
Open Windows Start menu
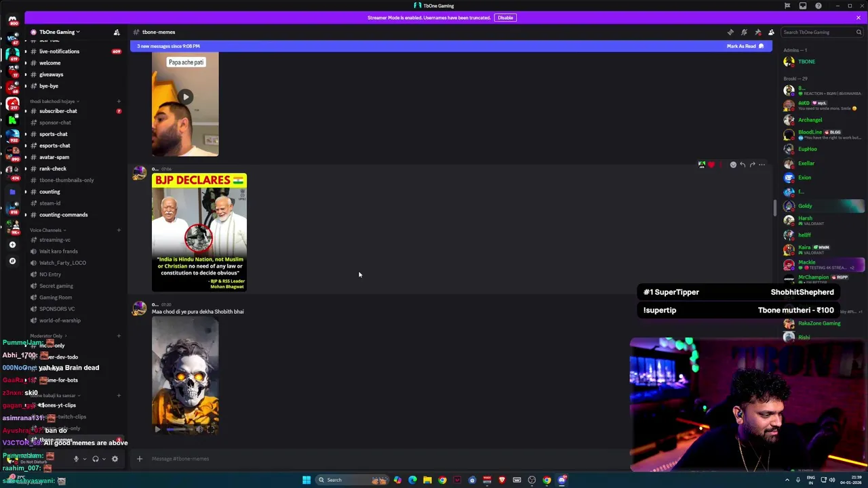pos(307,480)
